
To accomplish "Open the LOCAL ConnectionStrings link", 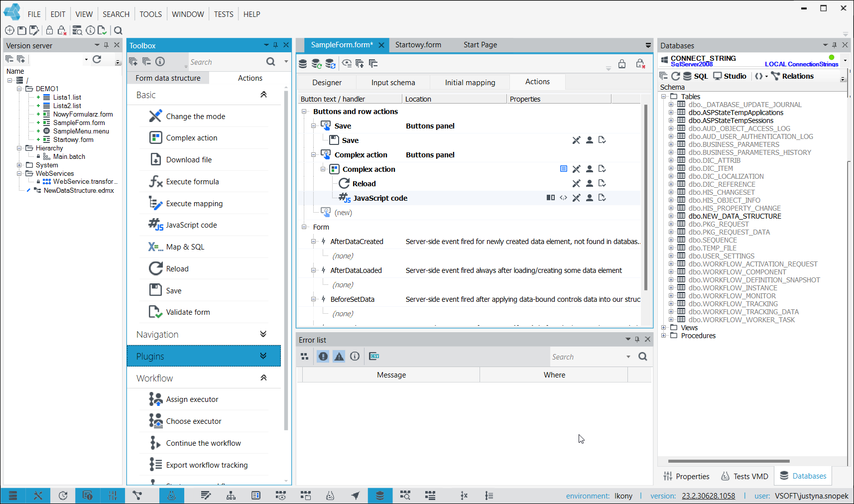I will click(801, 64).
